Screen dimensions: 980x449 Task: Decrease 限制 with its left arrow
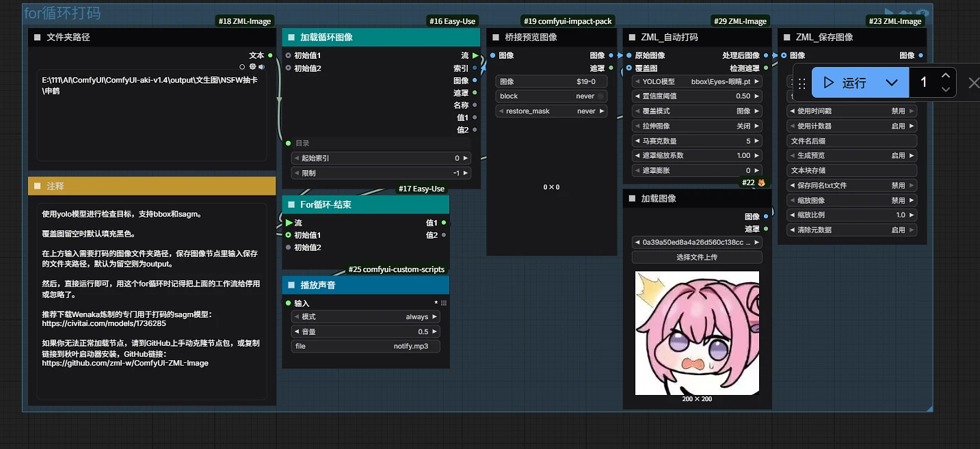297,173
